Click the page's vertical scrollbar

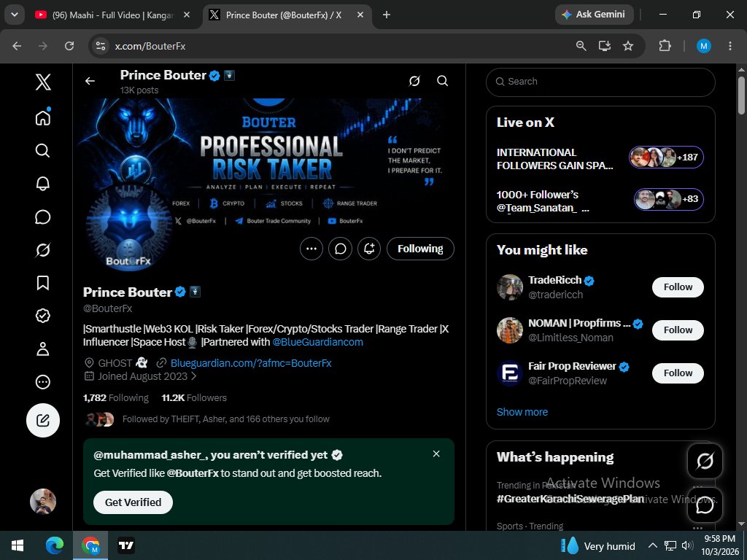741,96
